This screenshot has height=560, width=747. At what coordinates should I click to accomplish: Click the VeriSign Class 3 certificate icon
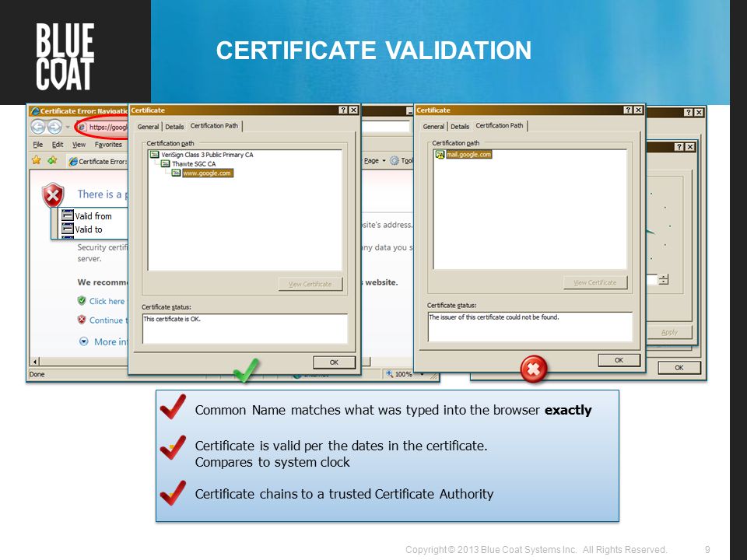click(x=154, y=154)
